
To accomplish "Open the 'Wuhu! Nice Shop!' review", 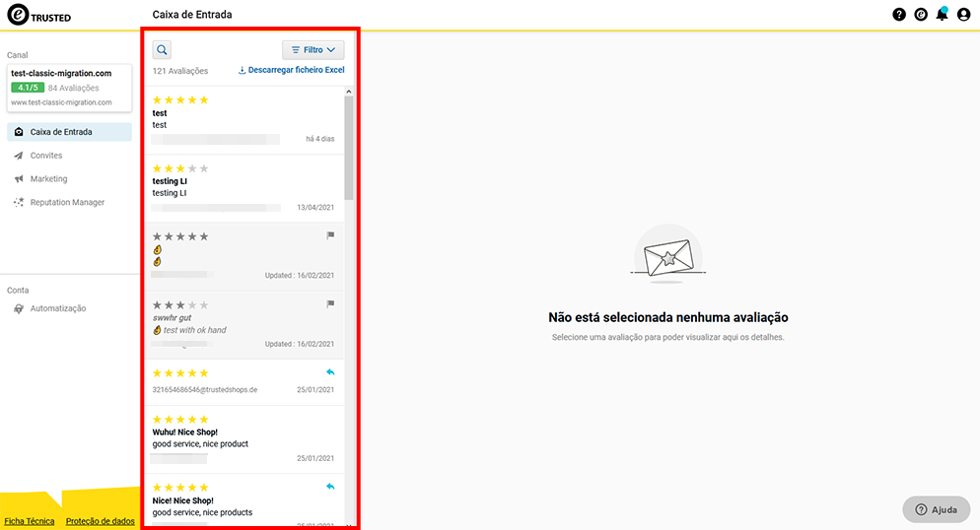I will (245, 439).
